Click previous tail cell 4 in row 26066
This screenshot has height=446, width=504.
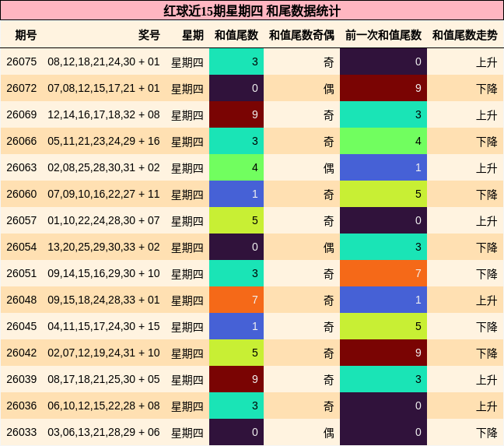383,141
